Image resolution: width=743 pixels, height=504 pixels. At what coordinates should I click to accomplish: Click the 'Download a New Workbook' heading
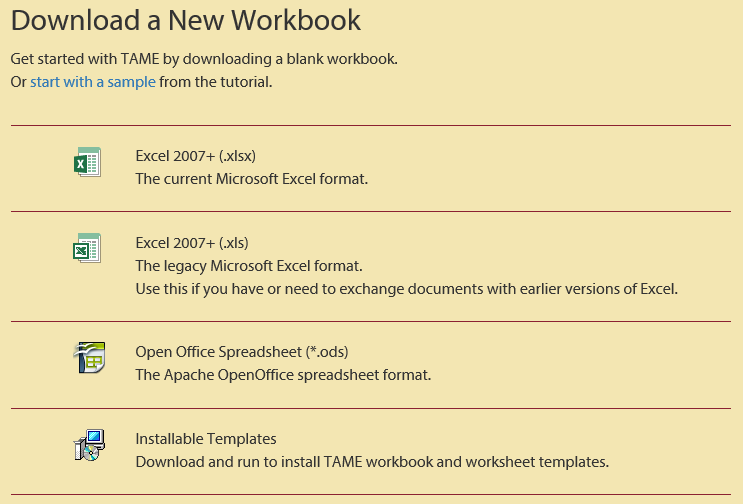186,20
